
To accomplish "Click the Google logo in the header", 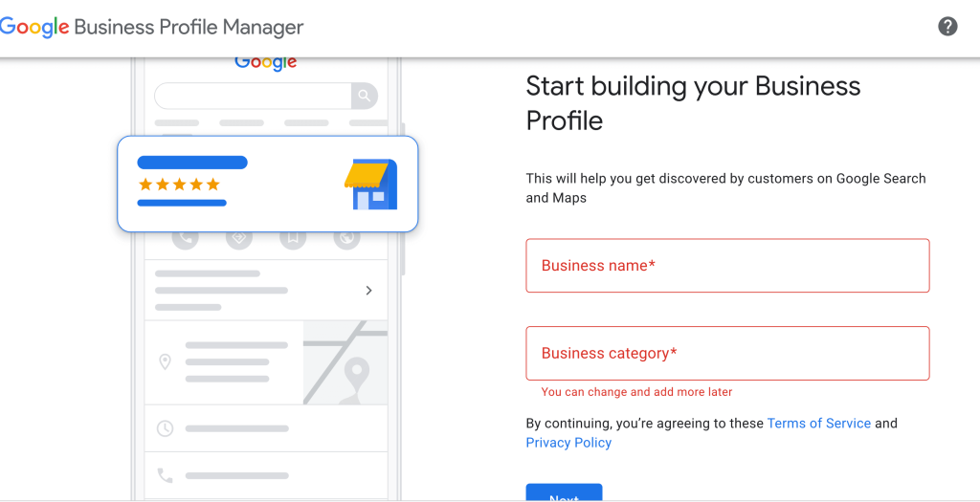I will click(x=34, y=27).
